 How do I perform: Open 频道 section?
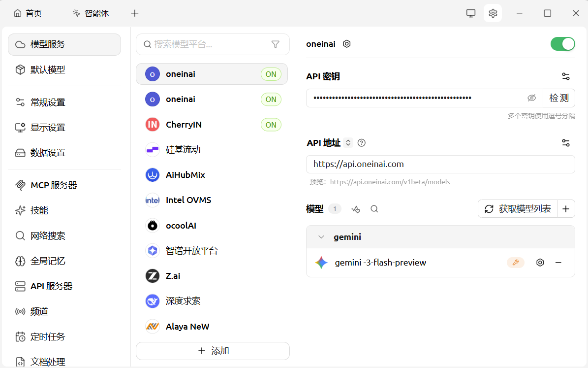coord(64,312)
